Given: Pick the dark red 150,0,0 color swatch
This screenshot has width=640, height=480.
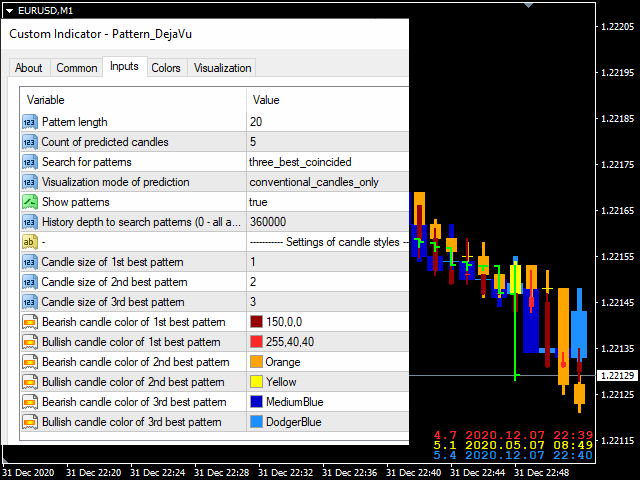Looking at the screenshot, I should coord(256,322).
